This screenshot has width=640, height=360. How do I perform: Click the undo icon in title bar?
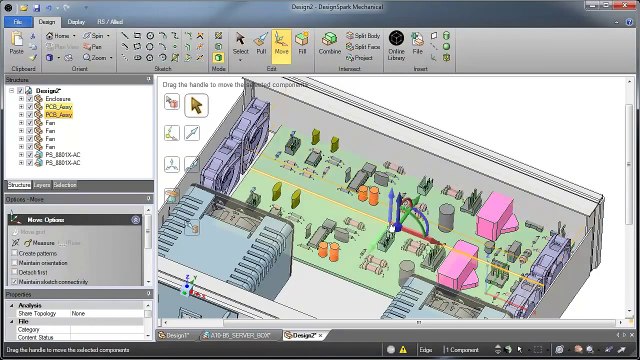pyautogui.click(x=49, y=7)
